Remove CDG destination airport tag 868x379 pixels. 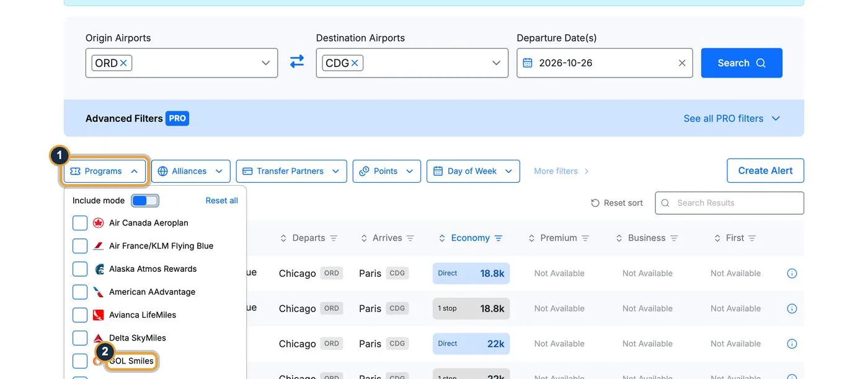[x=355, y=63]
